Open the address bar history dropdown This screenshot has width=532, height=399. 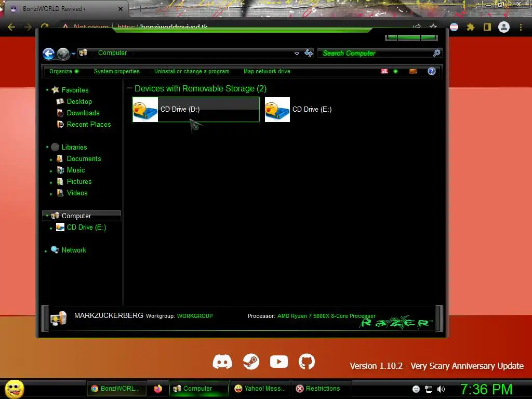click(297, 54)
